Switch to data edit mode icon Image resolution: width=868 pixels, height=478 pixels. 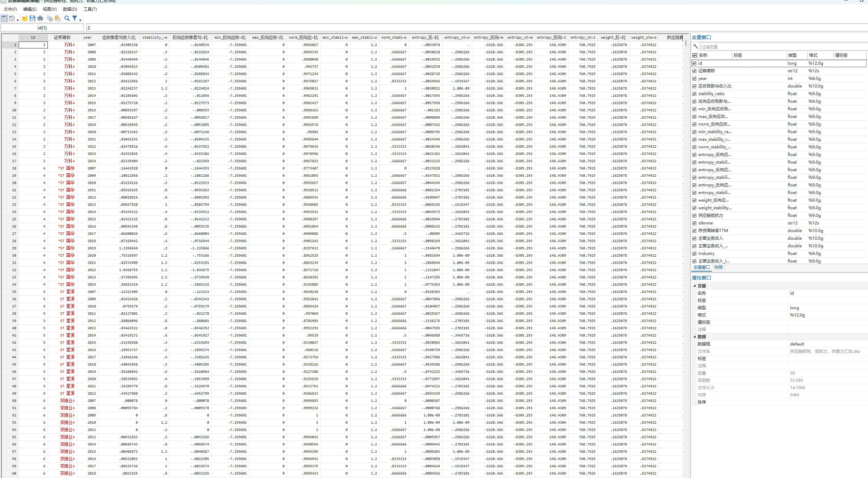tap(5, 18)
